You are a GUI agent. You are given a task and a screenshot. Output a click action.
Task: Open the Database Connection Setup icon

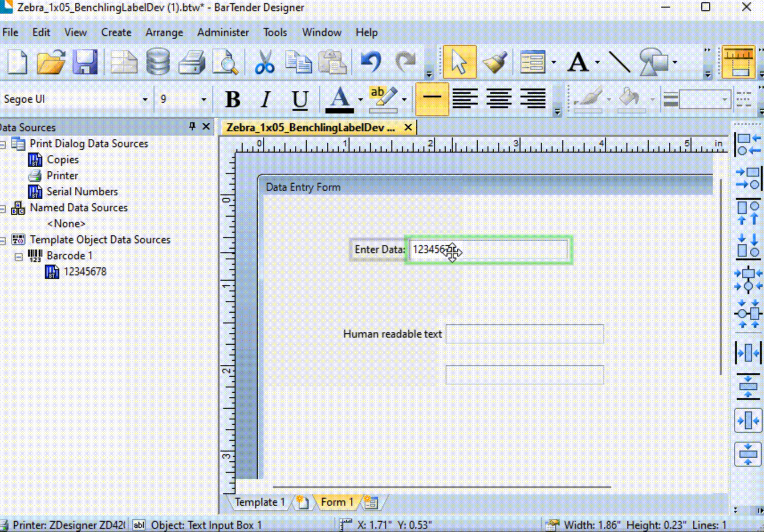(x=158, y=62)
